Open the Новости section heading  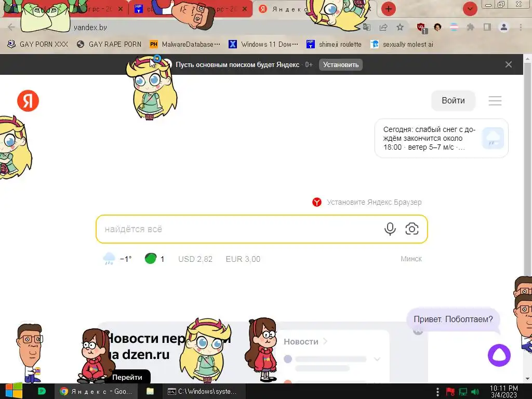(x=305, y=341)
